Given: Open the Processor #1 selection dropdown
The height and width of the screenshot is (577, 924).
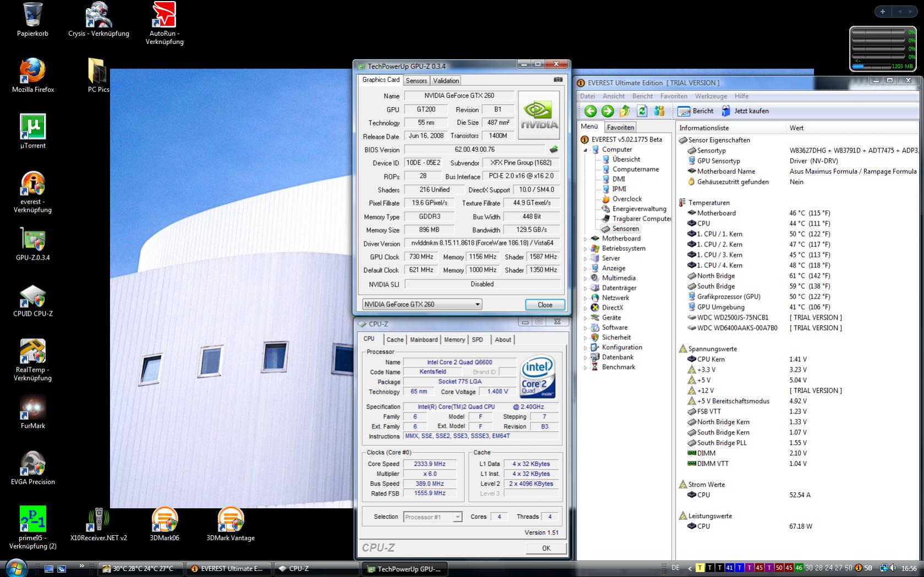Looking at the screenshot, I should pos(433,517).
